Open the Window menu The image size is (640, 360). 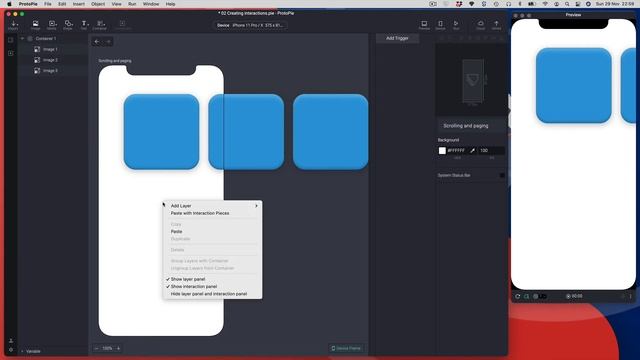[x=151, y=4]
